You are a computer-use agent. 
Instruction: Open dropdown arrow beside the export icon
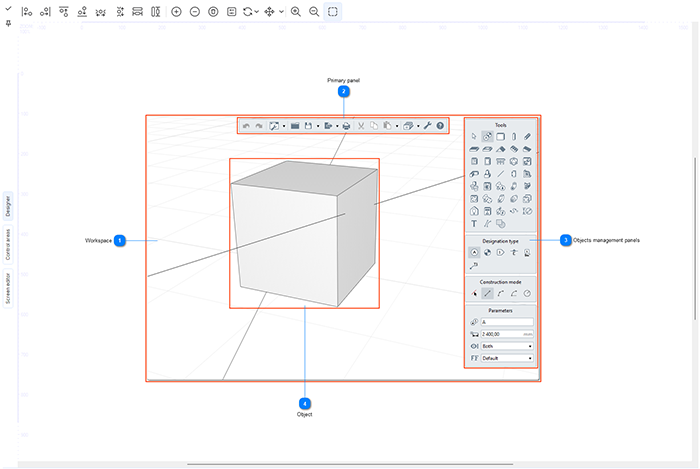(x=337, y=126)
